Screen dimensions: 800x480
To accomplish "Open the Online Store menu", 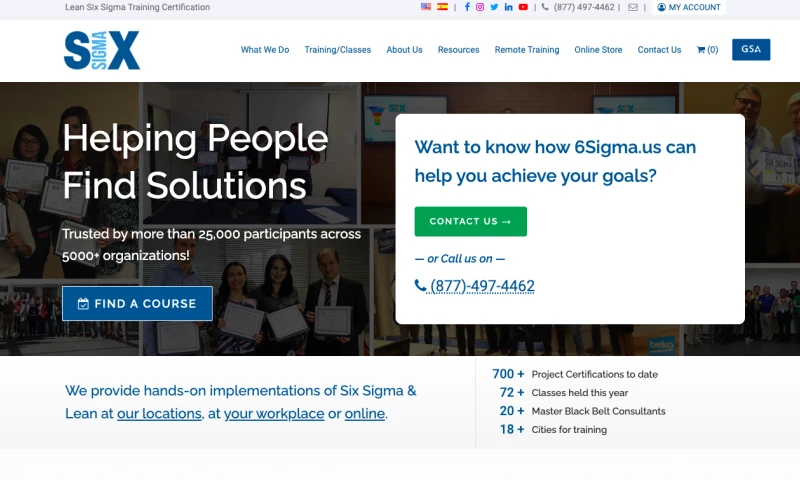I will 598,49.
